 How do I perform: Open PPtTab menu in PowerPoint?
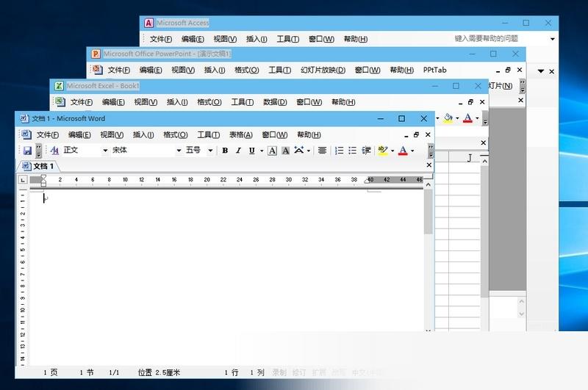[434, 70]
